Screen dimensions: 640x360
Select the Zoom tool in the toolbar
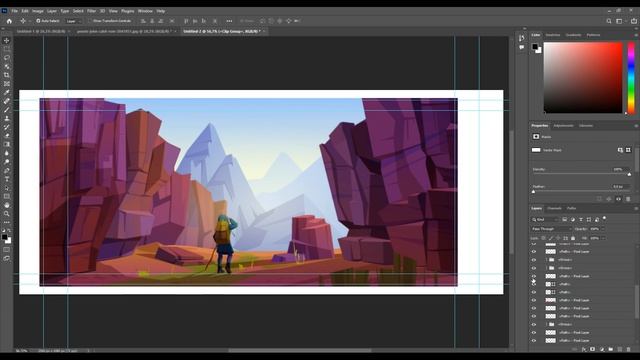(x=7, y=214)
